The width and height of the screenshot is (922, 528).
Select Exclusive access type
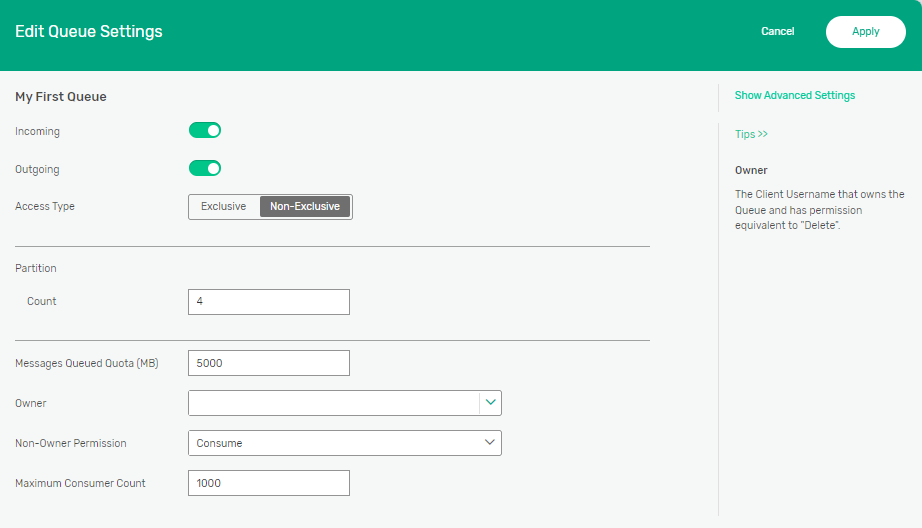click(223, 206)
